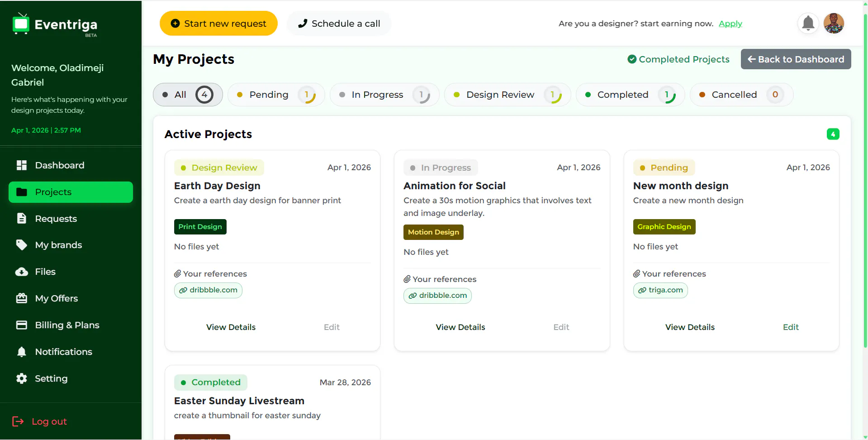The image size is (868, 440).
Task: Open New month design project title
Action: tap(681, 186)
